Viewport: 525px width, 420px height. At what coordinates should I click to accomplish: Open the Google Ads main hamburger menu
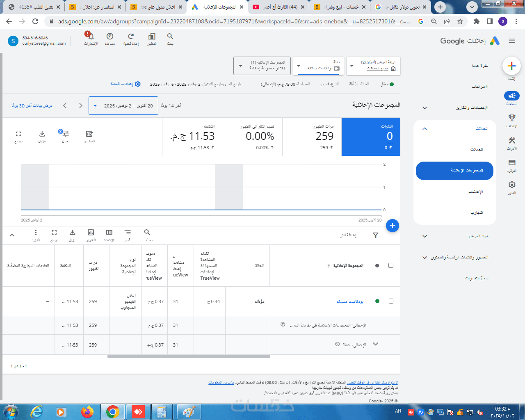click(512, 41)
